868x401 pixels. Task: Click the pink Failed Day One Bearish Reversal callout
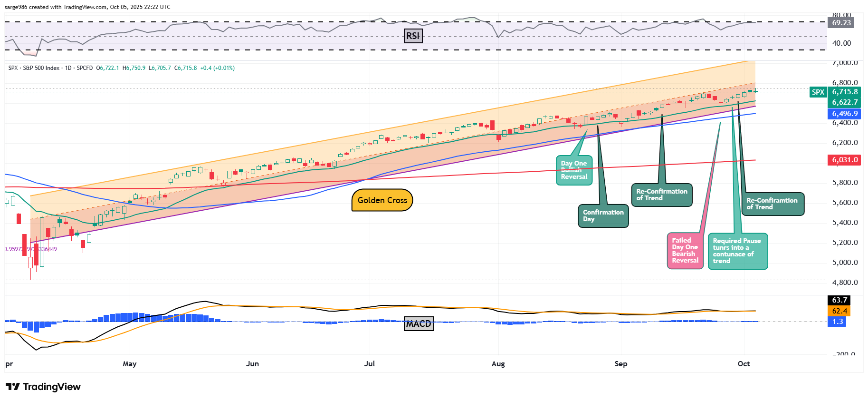[x=685, y=251]
